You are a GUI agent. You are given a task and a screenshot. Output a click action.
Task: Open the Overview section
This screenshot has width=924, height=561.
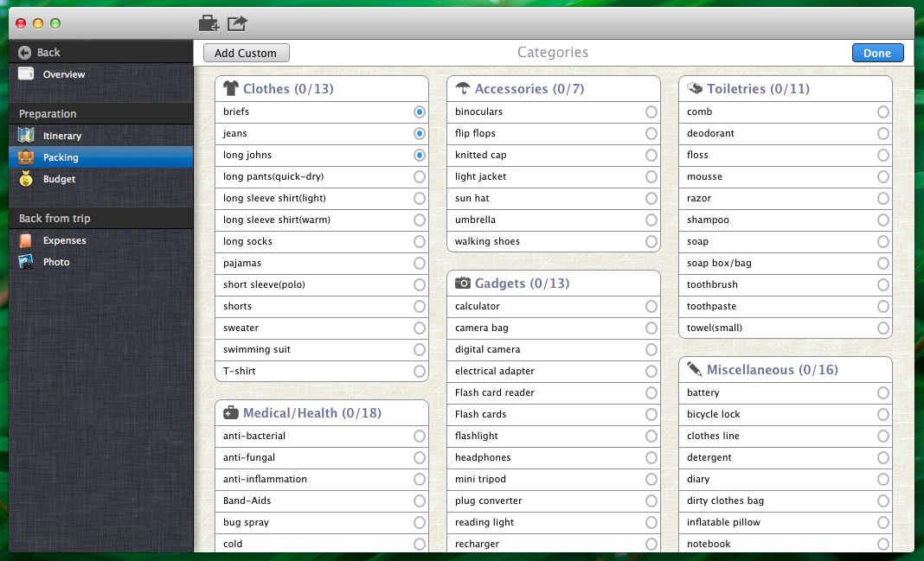tap(100, 74)
